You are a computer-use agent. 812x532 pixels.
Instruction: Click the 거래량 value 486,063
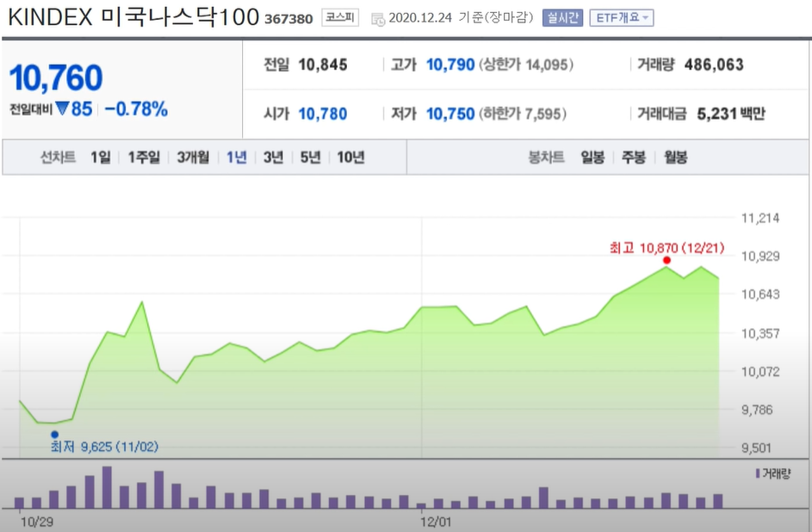pyautogui.click(x=714, y=65)
